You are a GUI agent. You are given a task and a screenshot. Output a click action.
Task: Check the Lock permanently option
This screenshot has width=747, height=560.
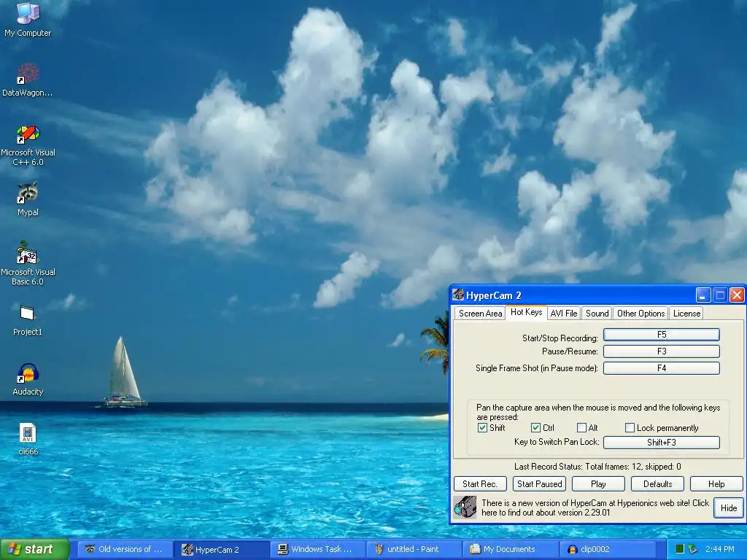(x=630, y=427)
